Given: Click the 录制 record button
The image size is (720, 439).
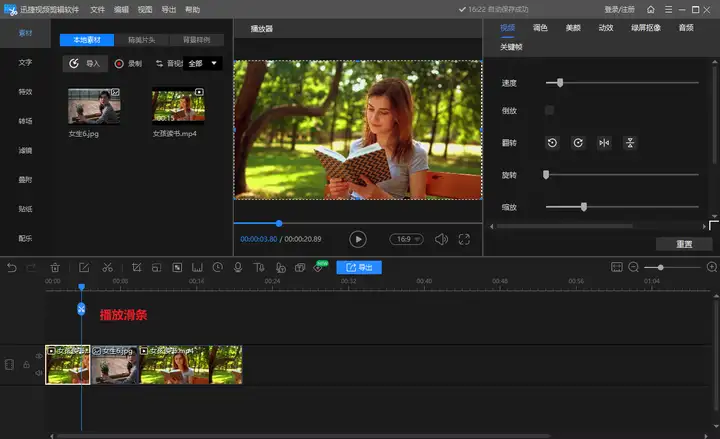Looking at the screenshot, I should coord(129,63).
